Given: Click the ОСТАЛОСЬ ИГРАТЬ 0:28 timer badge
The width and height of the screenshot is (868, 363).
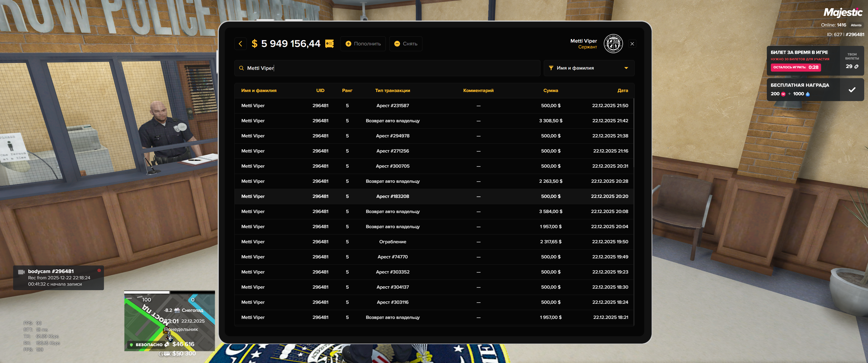Looking at the screenshot, I should [796, 67].
